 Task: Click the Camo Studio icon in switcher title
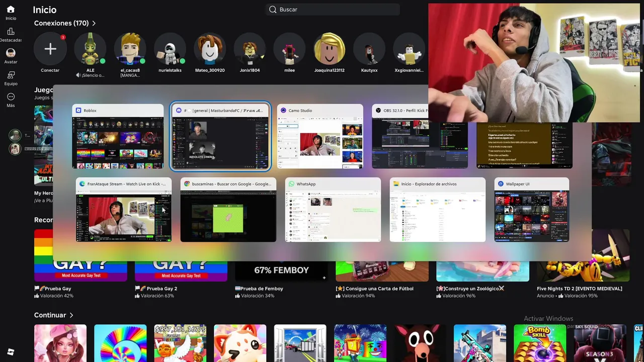283,111
